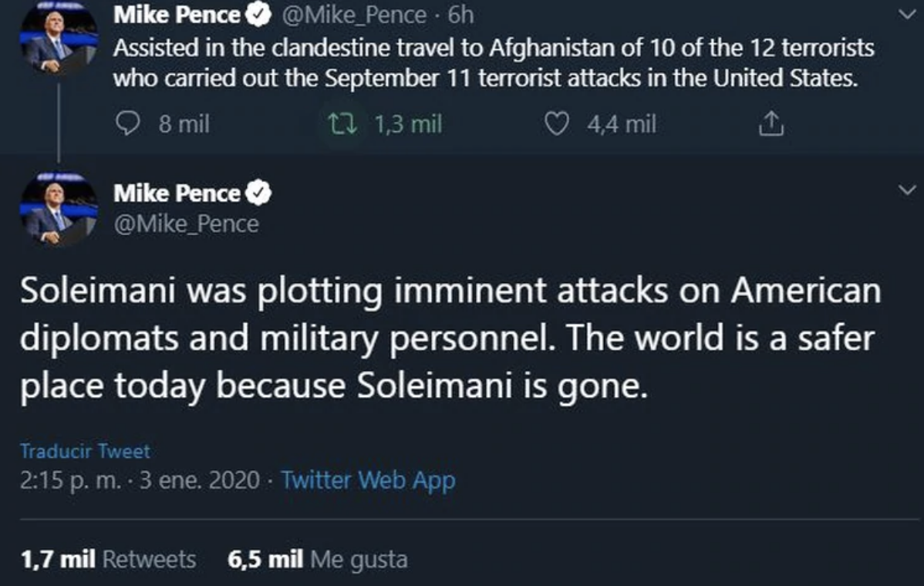Click verified badge in top tweet header
This screenshot has height=586, width=924.
tap(256, 15)
